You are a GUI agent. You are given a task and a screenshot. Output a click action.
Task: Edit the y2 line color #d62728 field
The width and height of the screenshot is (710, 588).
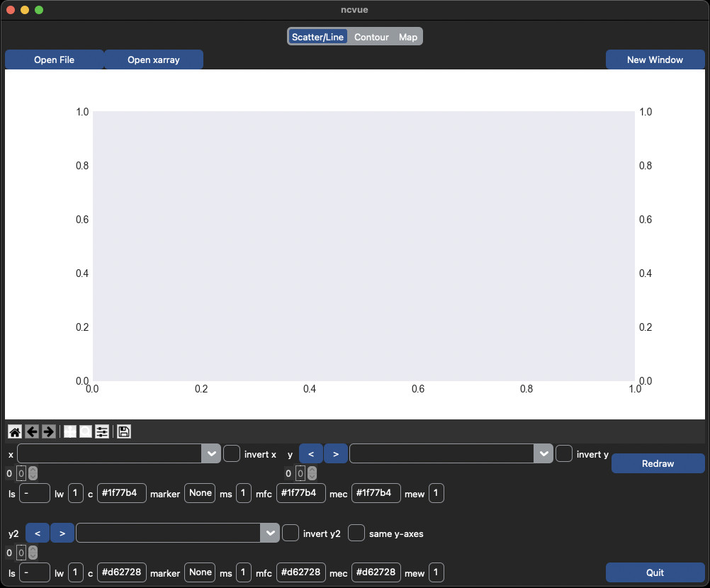pos(121,572)
